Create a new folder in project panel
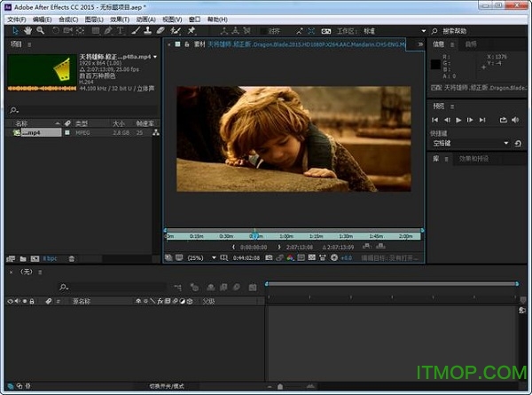 coord(23,259)
